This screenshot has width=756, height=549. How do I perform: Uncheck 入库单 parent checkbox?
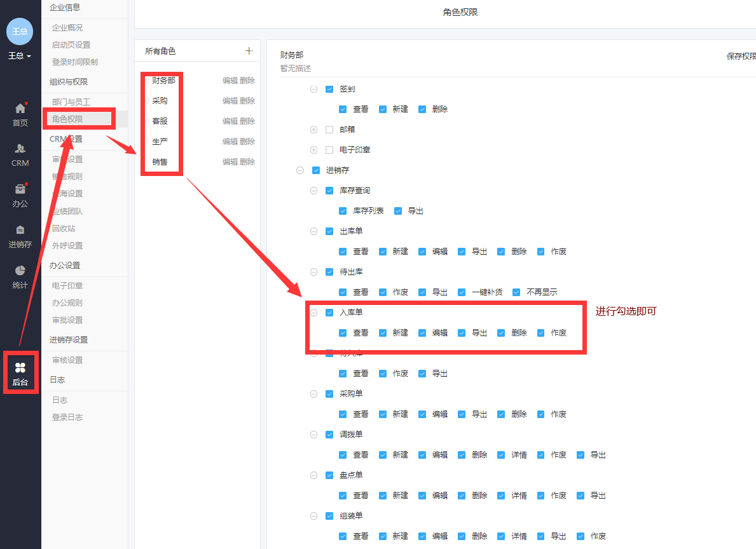pos(329,313)
